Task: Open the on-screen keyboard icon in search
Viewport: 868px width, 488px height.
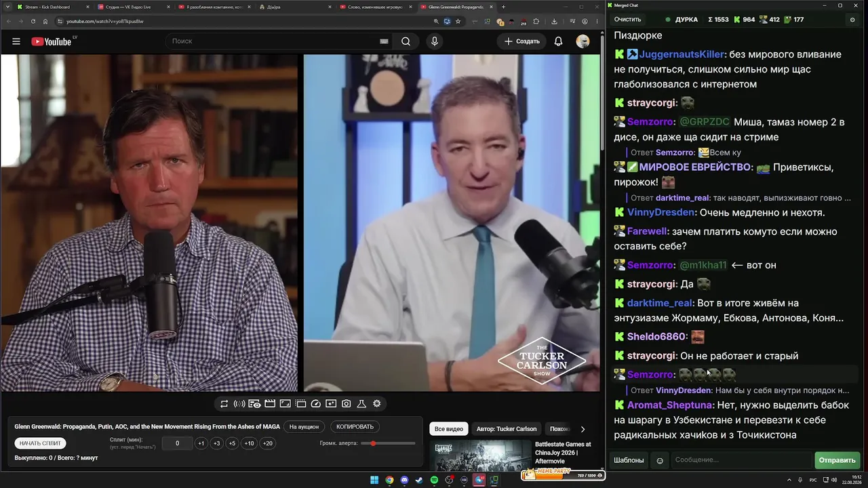Action: point(384,41)
